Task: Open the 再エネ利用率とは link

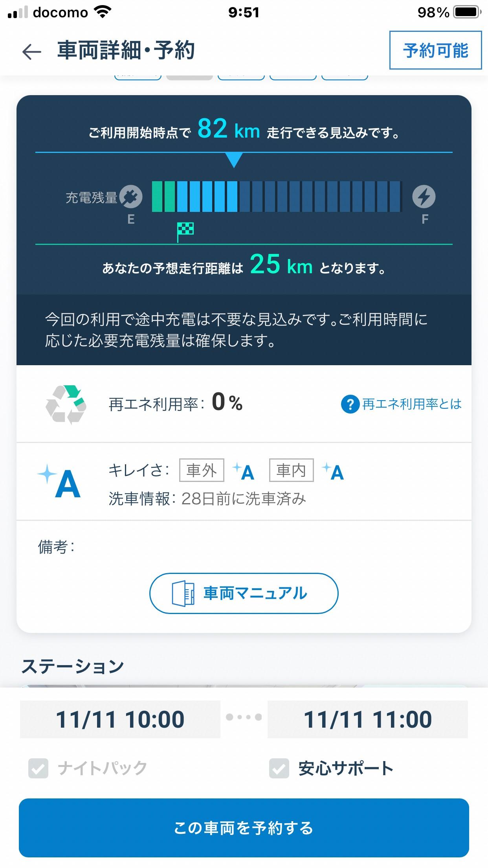Action: 411,404
